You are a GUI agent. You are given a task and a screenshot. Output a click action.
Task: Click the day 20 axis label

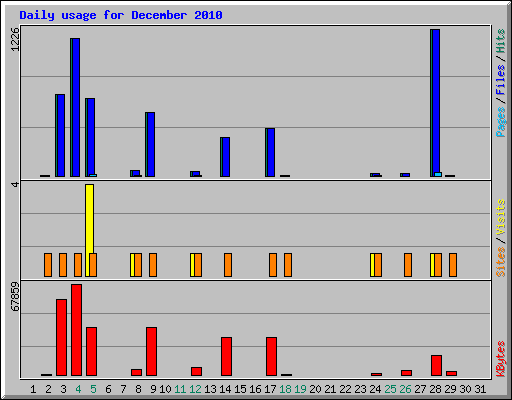pyautogui.click(x=315, y=389)
